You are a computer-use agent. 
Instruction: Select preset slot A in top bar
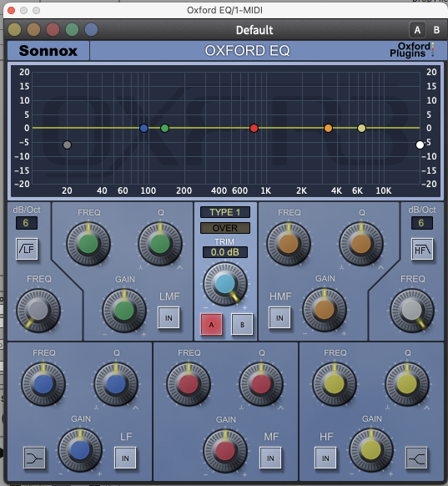point(417,30)
